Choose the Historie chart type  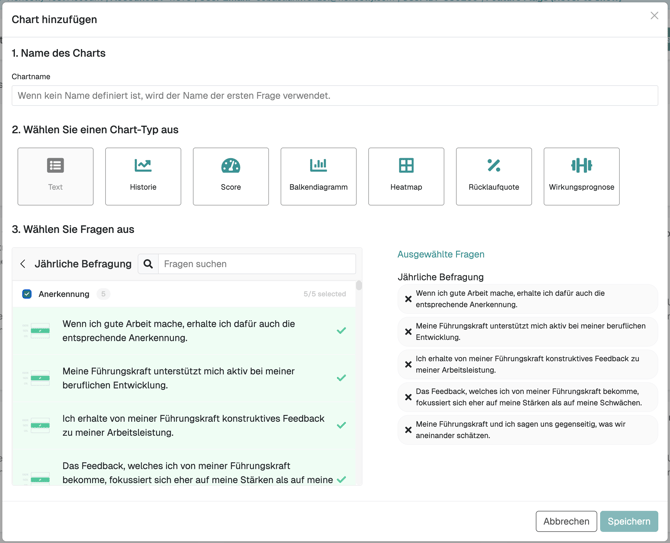(143, 176)
